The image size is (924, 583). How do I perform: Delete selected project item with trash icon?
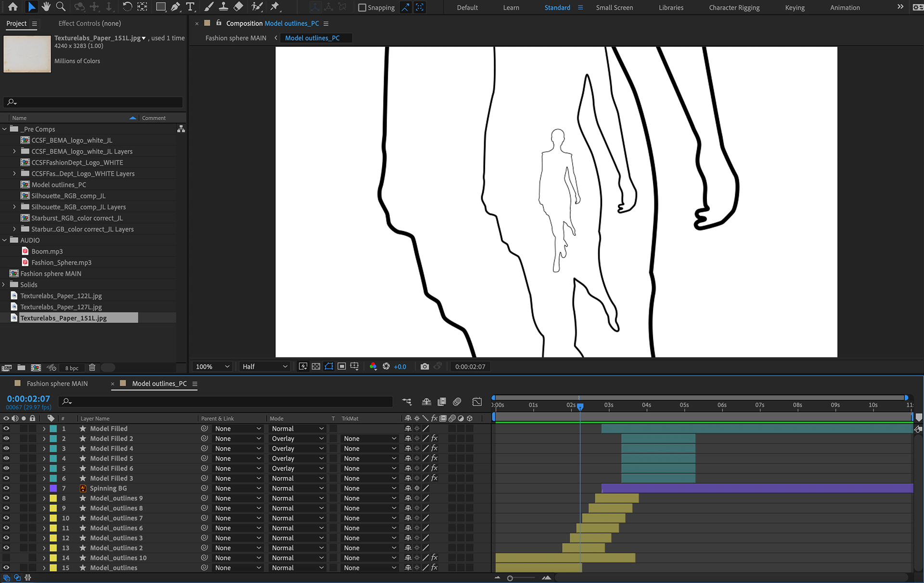coord(92,368)
